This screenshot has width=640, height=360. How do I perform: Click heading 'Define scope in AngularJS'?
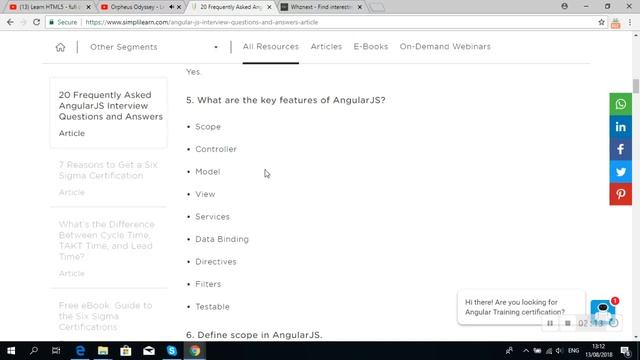tap(254, 335)
